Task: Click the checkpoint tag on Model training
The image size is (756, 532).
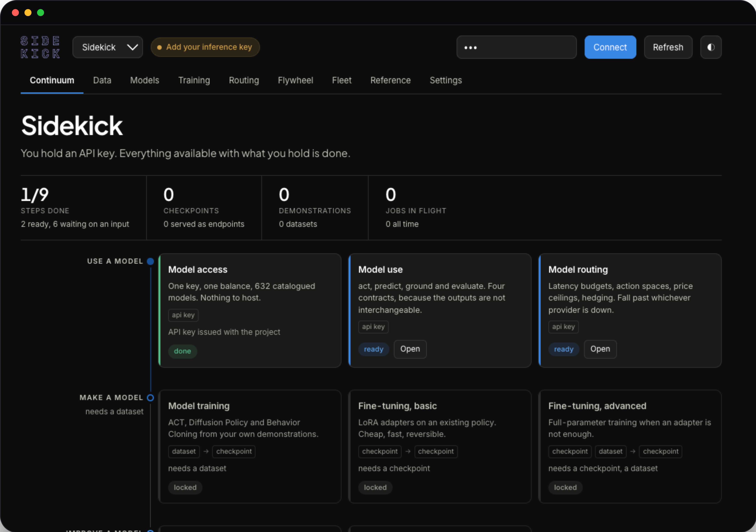Action: coord(234,451)
